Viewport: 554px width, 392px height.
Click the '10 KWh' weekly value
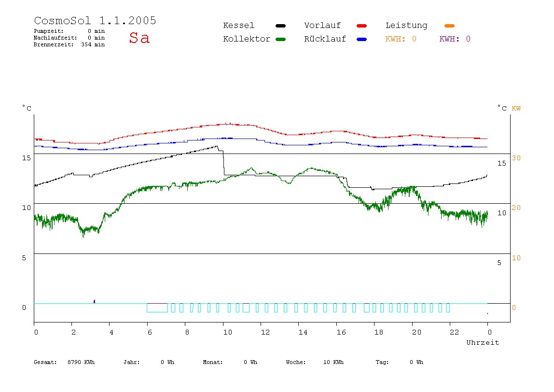pos(333,362)
